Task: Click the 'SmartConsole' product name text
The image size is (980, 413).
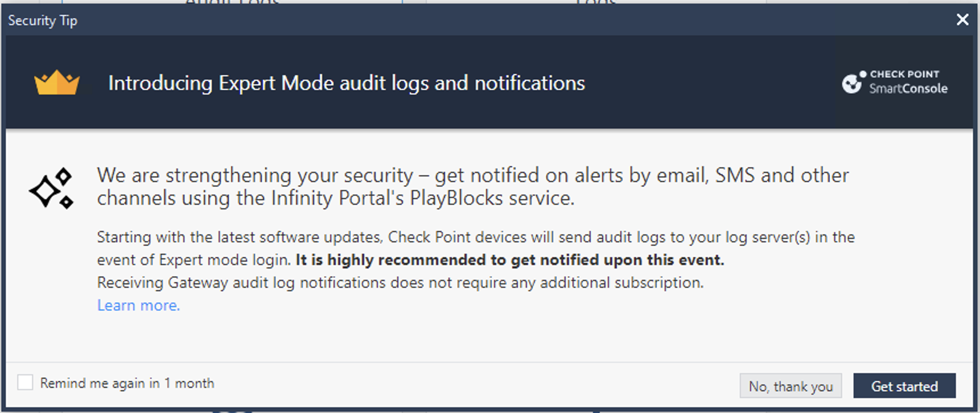Action: [x=908, y=89]
